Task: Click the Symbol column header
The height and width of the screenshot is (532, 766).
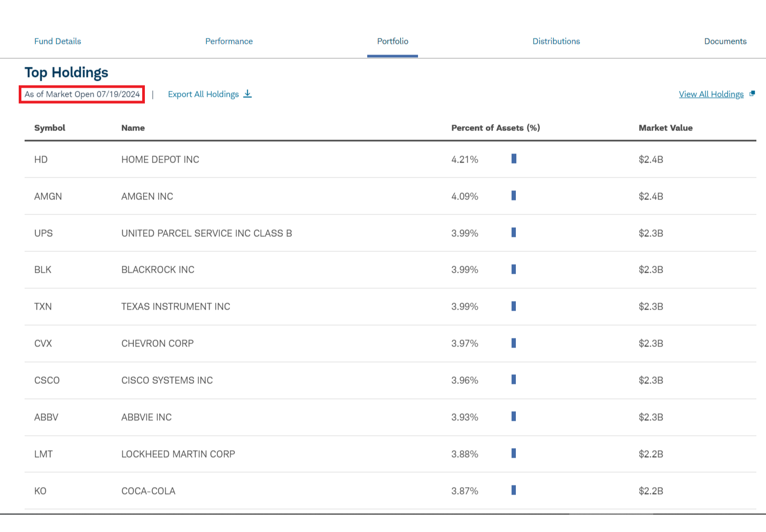Action: pos(50,128)
